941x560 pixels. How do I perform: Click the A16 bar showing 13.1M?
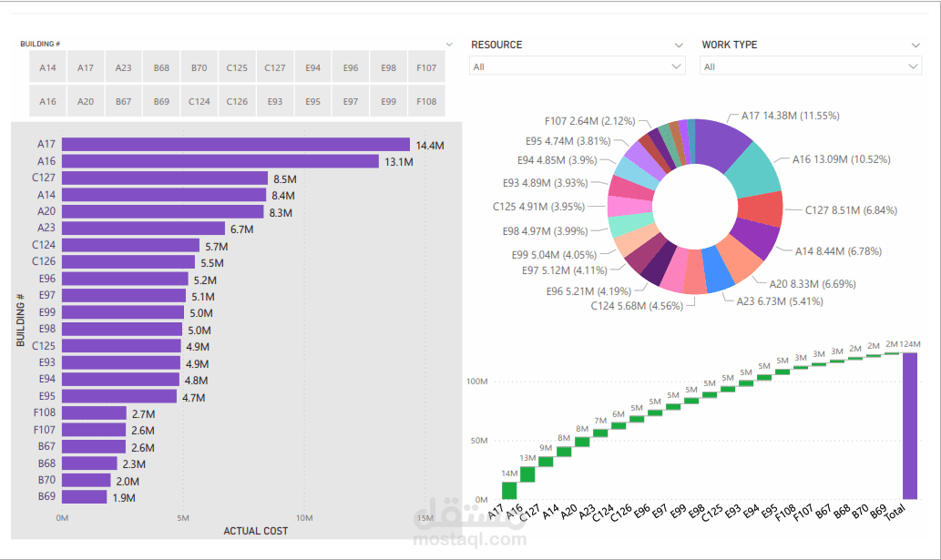[219, 161]
